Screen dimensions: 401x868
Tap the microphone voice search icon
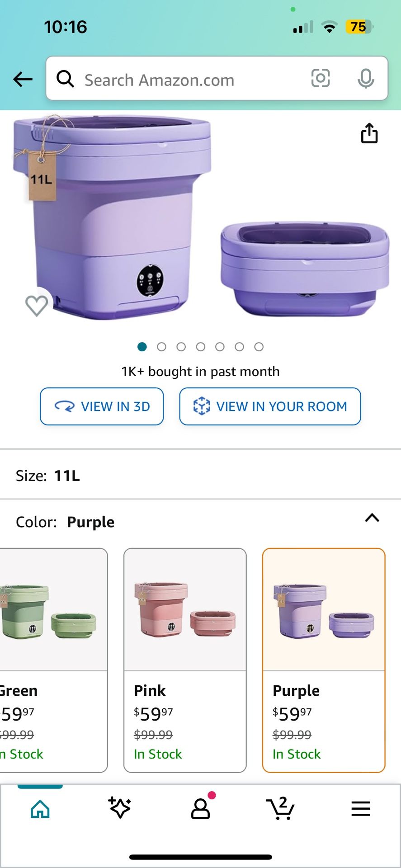(366, 79)
